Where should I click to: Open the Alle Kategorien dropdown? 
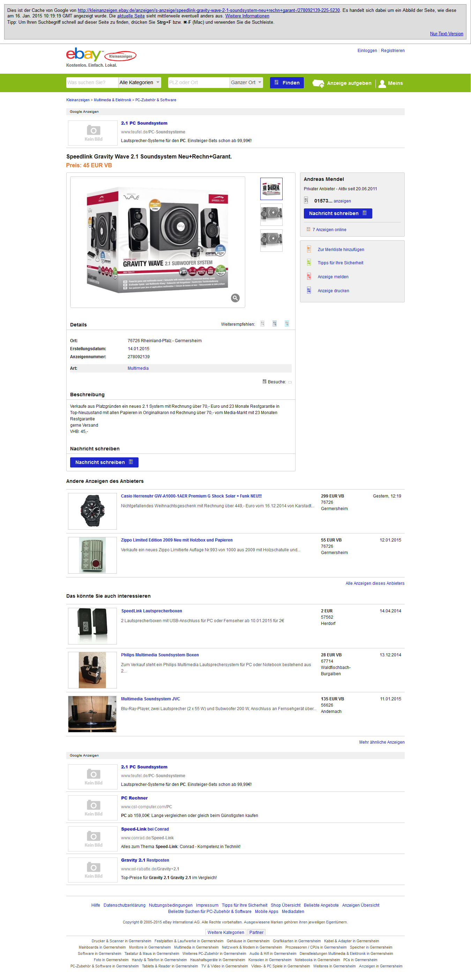pos(140,82)
